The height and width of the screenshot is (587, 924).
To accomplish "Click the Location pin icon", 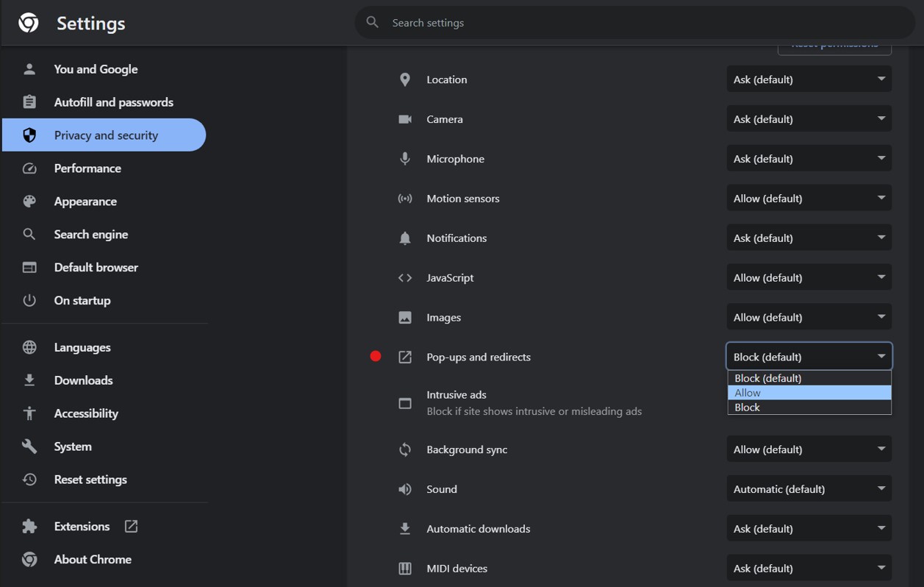I will pos(405,79).
